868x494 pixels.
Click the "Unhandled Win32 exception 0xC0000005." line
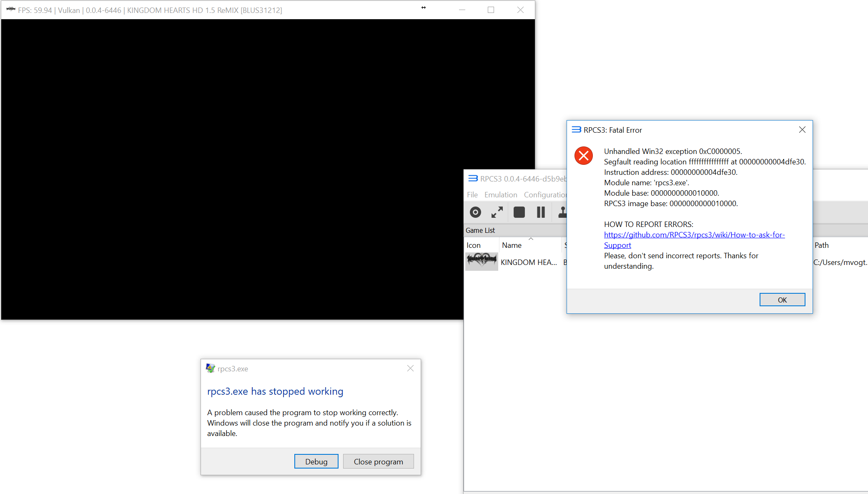673,151
